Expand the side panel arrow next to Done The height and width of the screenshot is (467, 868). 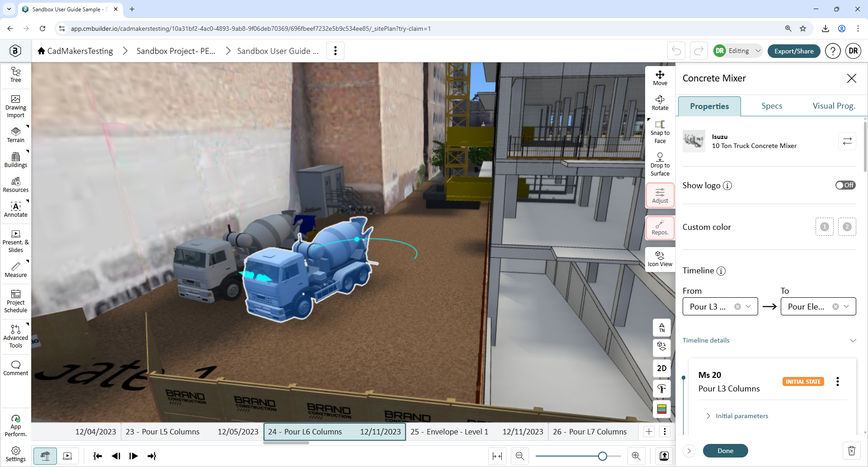[689, 451]
